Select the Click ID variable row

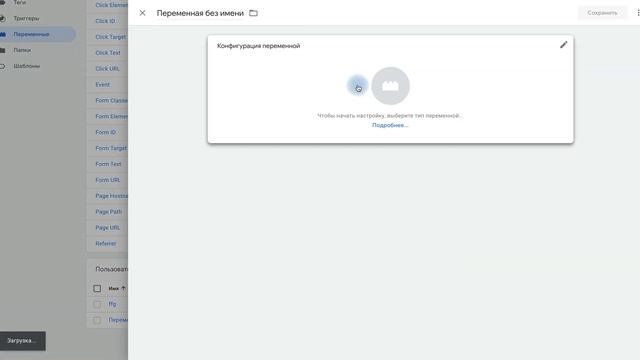click(x=107, y=21)
